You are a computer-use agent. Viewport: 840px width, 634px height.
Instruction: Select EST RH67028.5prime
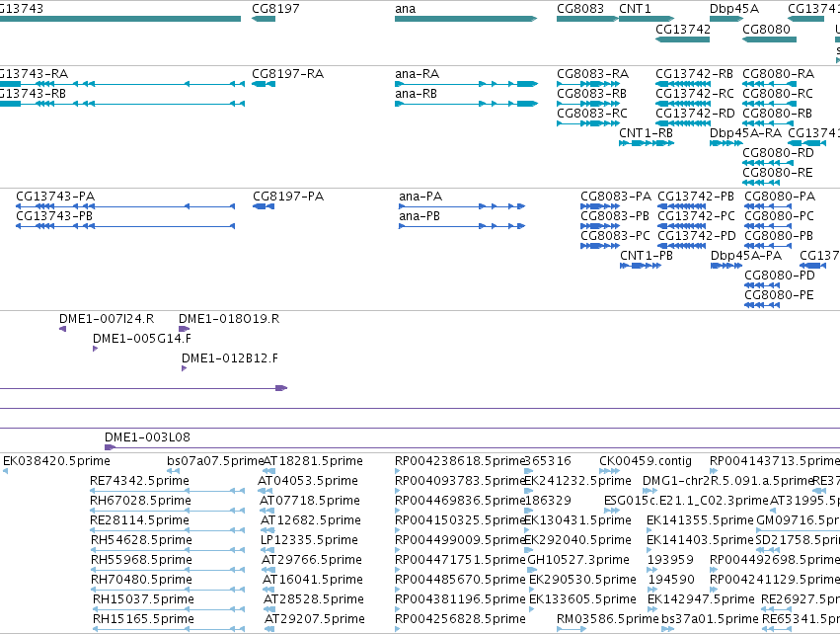pos(168,511)
